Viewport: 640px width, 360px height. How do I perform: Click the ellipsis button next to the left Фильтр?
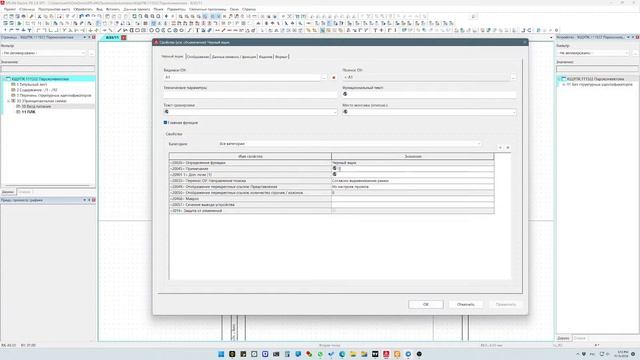tap(91, 53)
